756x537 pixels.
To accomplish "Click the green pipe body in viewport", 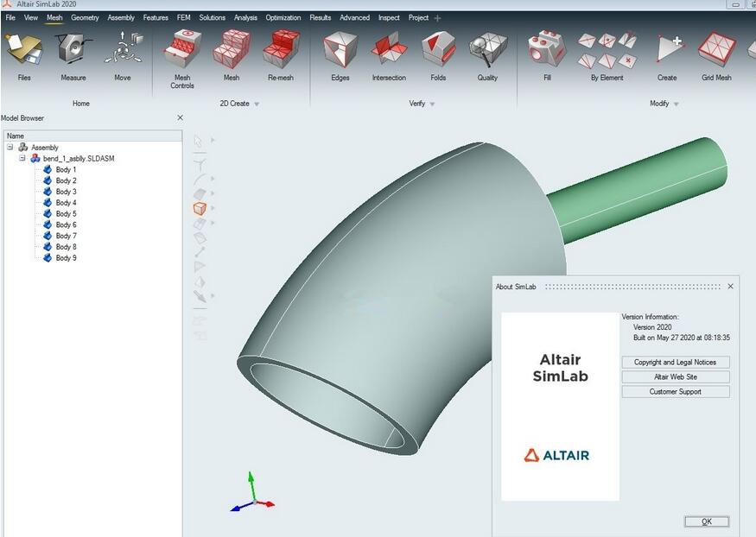I will tap(641, 190).
